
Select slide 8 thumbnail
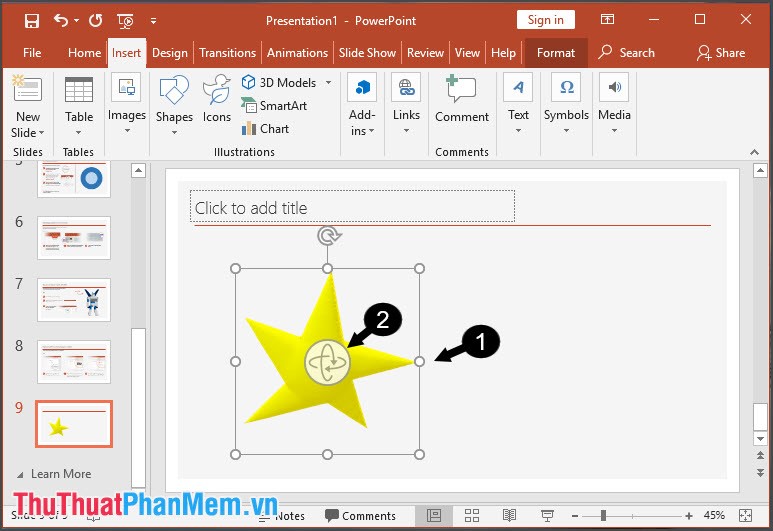tap(74, 362)
